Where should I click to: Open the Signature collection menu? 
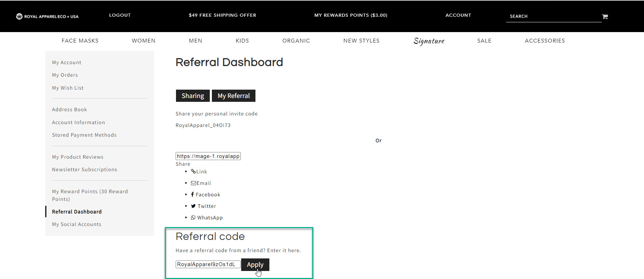(429, 41)
